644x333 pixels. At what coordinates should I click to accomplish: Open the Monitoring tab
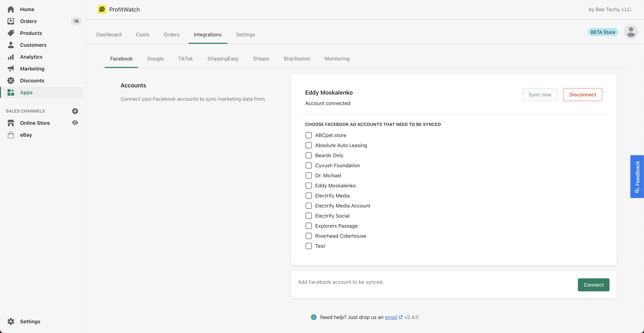pyautogui.click(x=337, y=59)
